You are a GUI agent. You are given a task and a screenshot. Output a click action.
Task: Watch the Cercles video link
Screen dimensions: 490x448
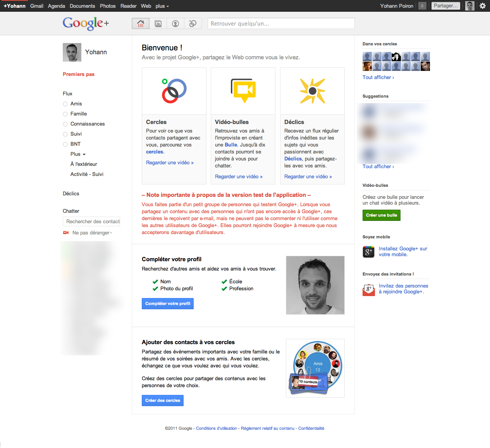170,163
